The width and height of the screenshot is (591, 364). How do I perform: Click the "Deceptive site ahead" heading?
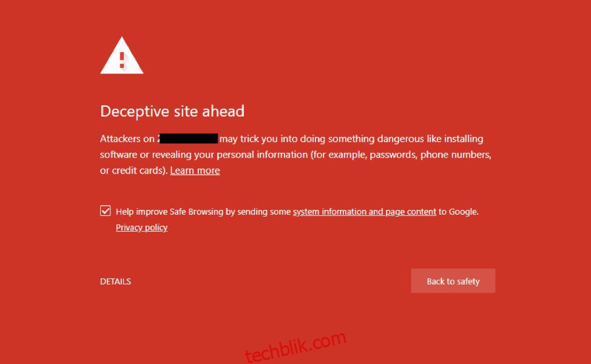[x=172, y=111]
